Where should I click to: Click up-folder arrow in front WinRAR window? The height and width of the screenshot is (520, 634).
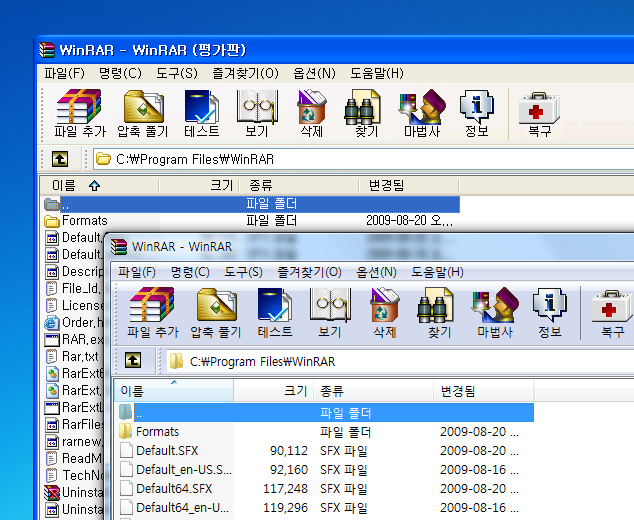133,359
